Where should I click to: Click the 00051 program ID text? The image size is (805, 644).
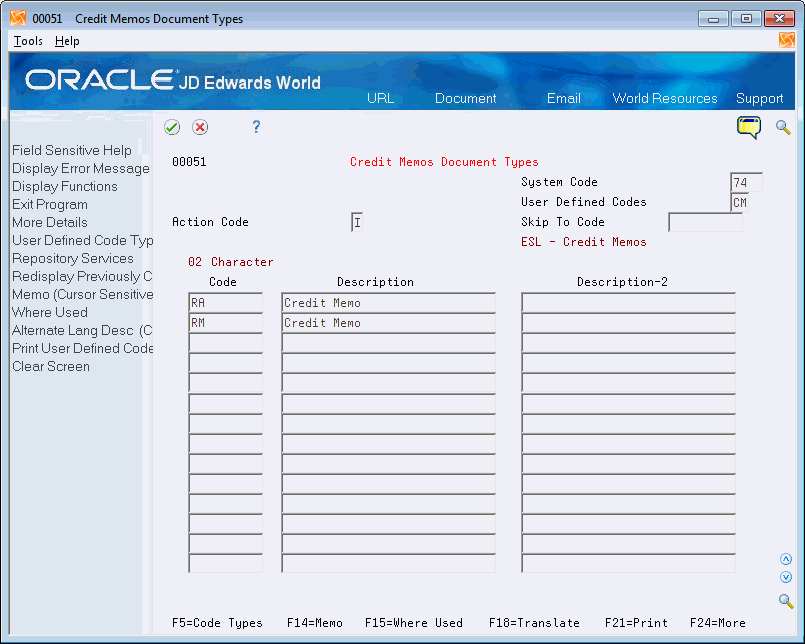click(189, 162)
